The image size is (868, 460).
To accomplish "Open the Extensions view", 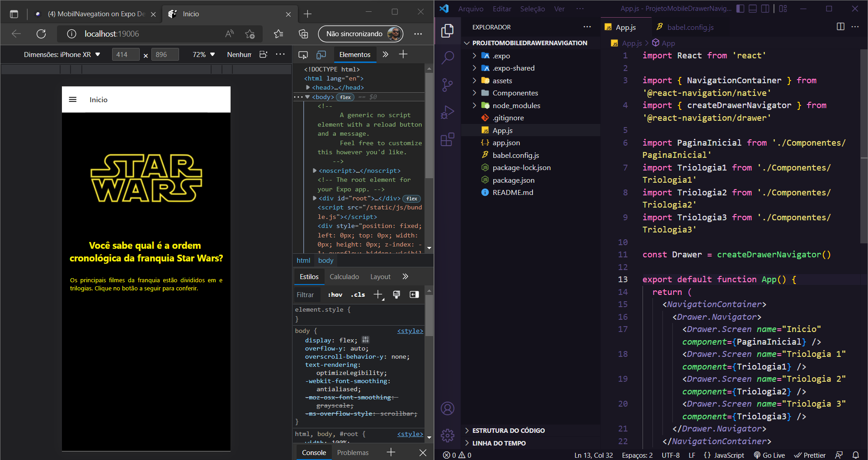I will click(447, 140).
